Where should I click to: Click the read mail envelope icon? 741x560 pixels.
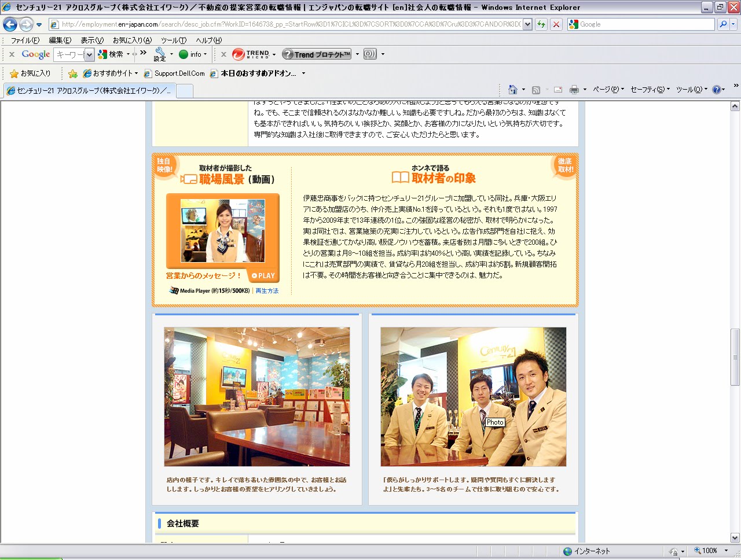[558, 90]
